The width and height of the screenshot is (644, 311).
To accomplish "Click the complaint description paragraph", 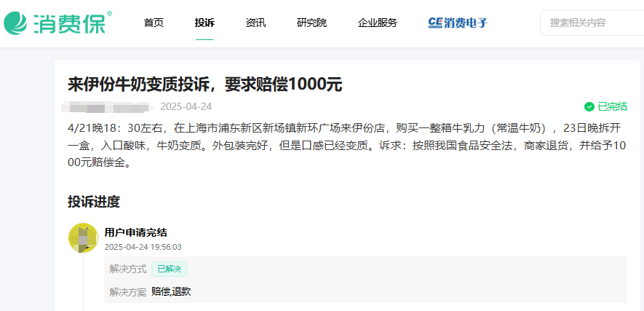I will (x=347, y=146).
